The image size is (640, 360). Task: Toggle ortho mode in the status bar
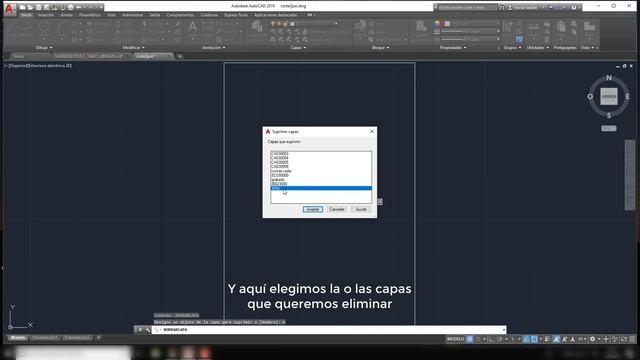(x=491, y=339)
